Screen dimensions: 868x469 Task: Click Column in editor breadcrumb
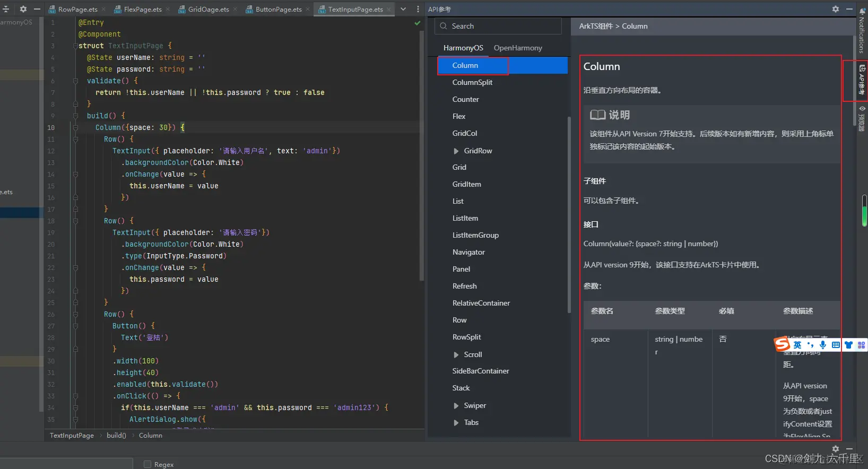pos(151,435)
